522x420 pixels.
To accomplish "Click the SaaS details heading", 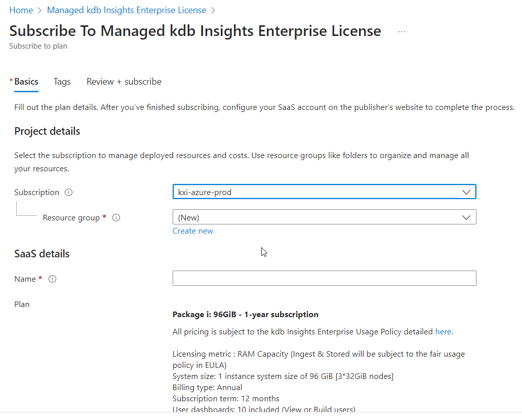I will pos(42,254).
